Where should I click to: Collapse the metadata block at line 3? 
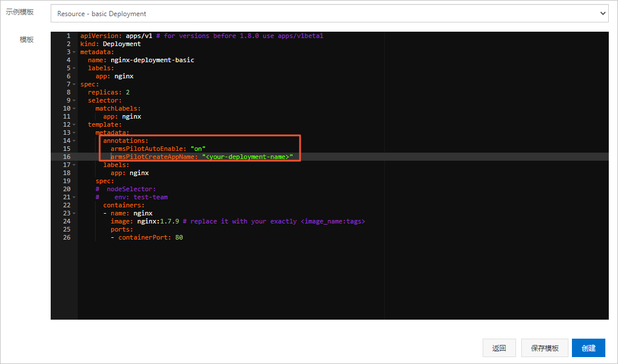pos(74,52)
